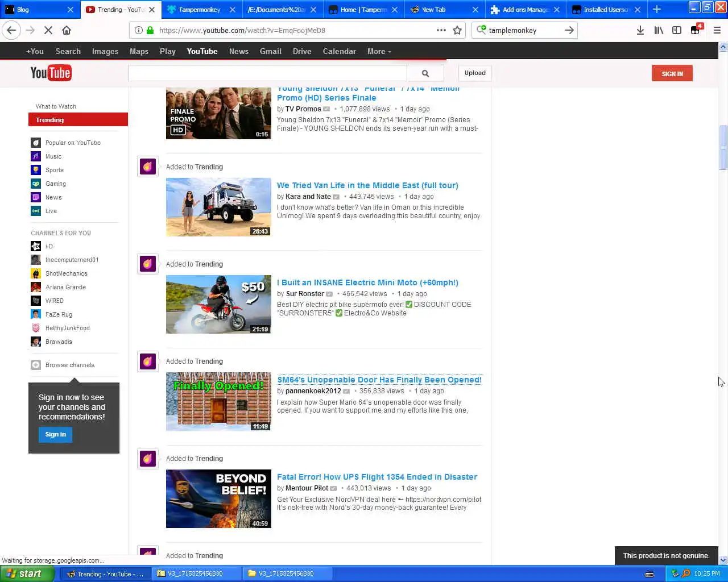728x582 pixels.
Task: Click the search magnifier button
Action: [x=425, y=73]
